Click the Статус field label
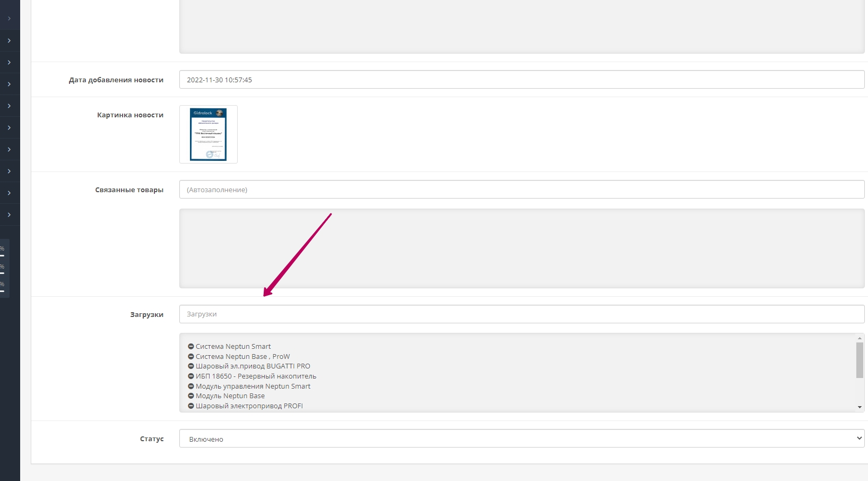This screenshot has width=868, height=481. coord(152,439)
